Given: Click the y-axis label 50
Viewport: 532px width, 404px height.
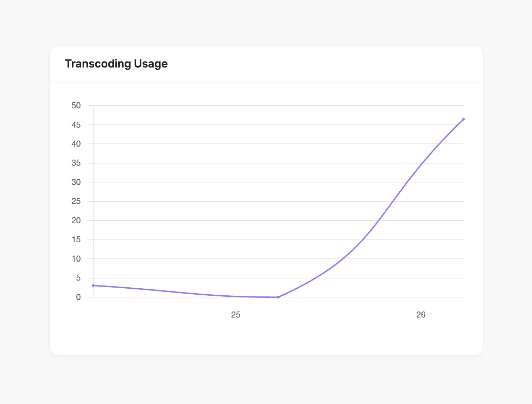Looking at the screenshot, I should [x=76, y=105].
